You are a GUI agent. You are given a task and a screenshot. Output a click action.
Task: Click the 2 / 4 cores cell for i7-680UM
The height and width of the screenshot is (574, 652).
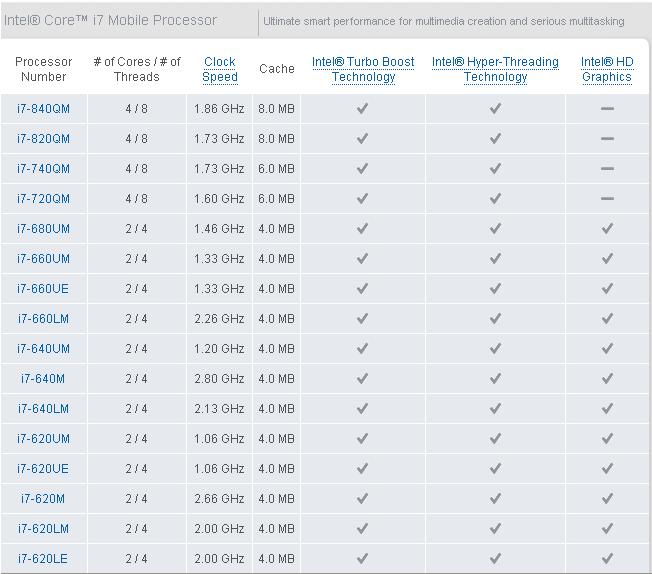click(136, 228)
